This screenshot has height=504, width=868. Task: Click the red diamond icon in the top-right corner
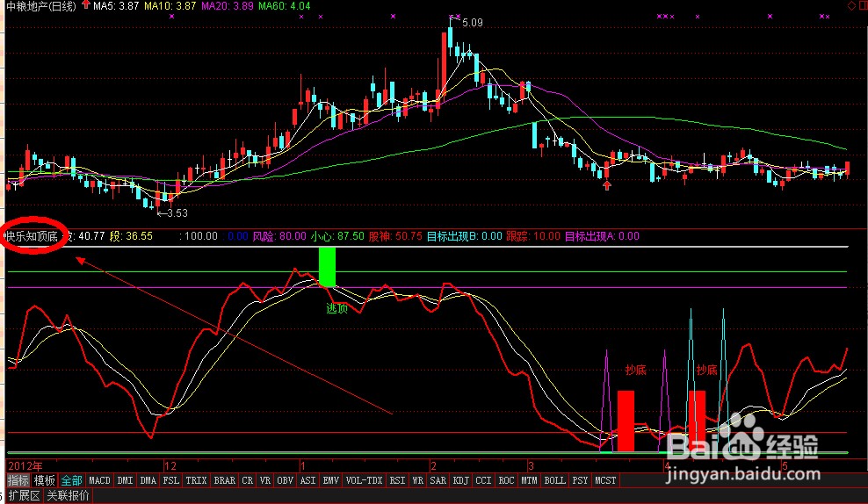851,5
